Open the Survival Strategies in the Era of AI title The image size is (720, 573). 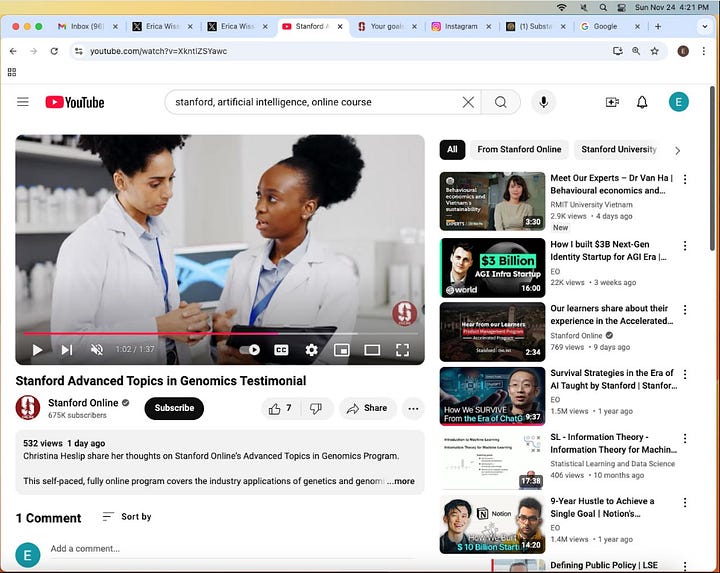pos(613,379)
